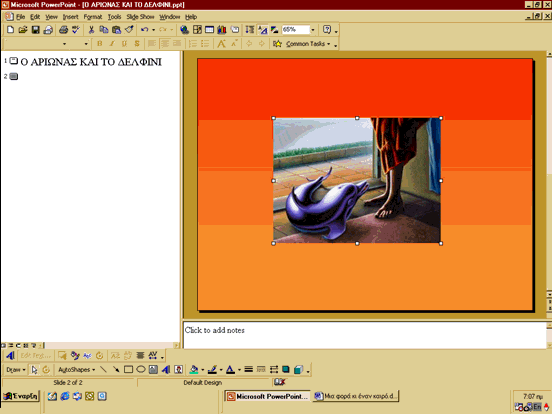Select the Oval shape tool
Screen dimensions: 552x414
(141, 370)
